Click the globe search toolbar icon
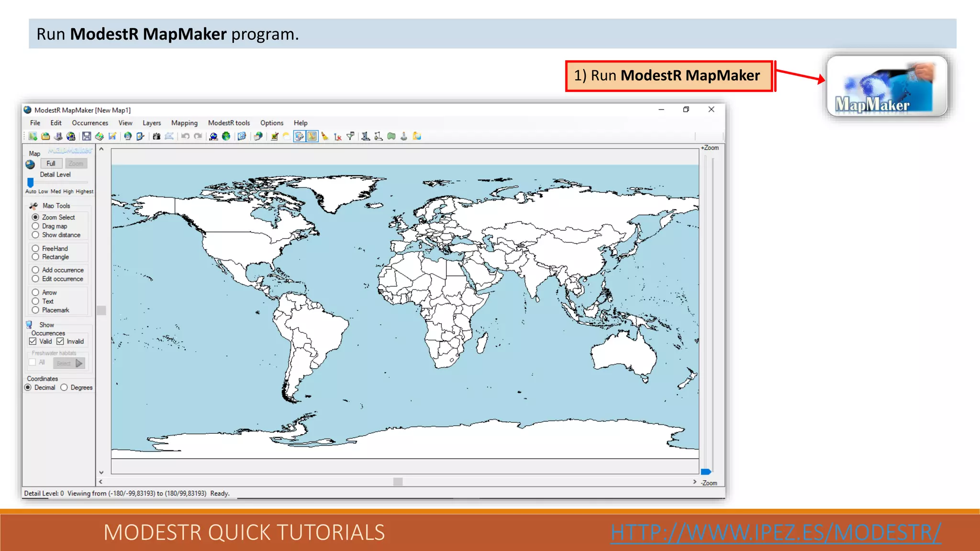The height and width of the screenshot is (551, 980). coord(213,136)
